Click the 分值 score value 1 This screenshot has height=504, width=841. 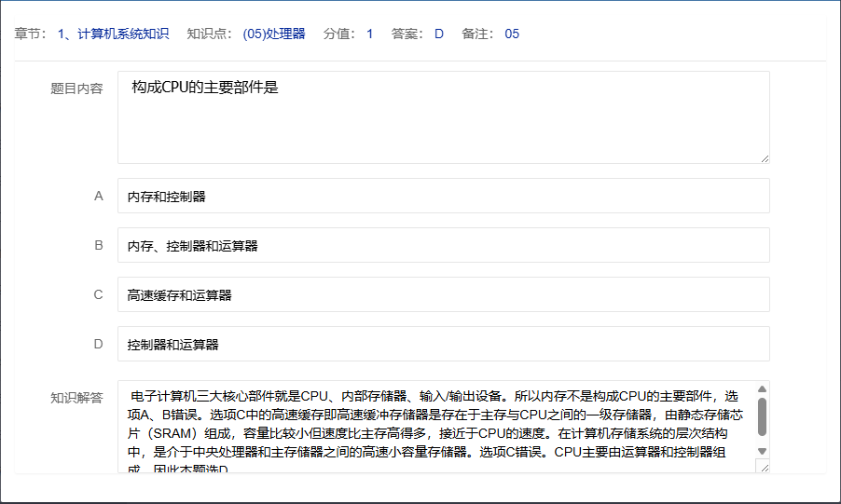pos(369,34)
